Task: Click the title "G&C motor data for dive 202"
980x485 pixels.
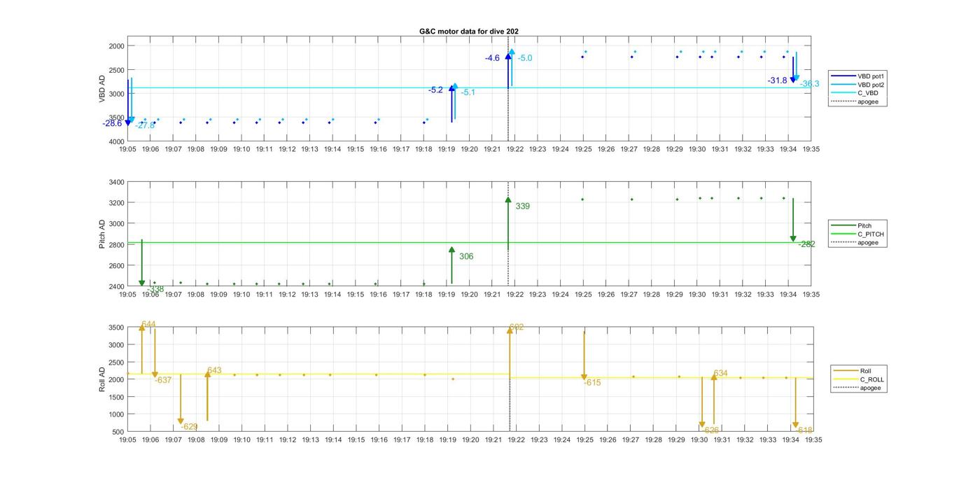Action: [469, 31]
